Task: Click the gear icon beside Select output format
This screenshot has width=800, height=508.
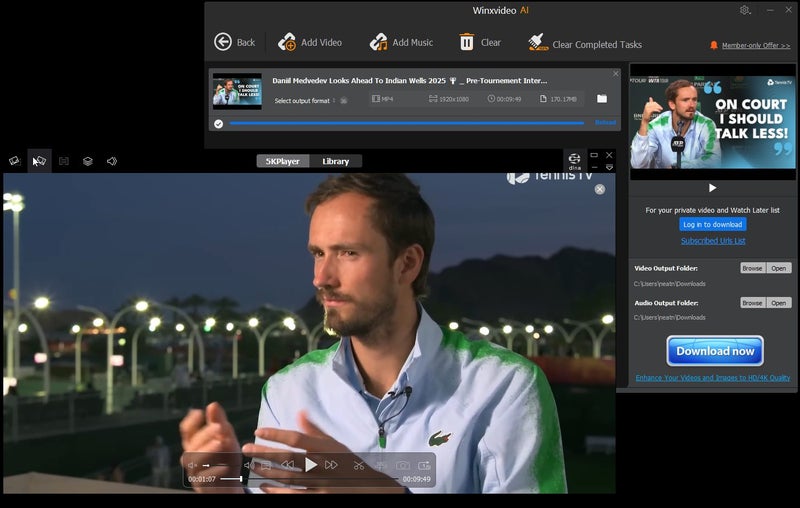Action: click(x=344, y=100)
